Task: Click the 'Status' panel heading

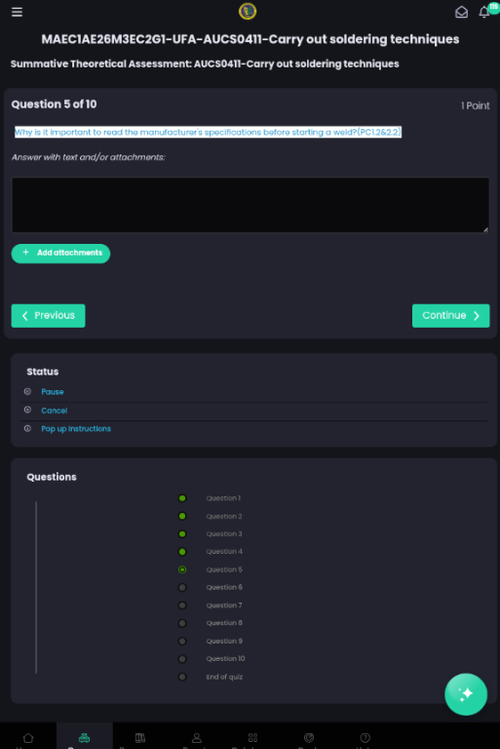Action: pos(43,372)
